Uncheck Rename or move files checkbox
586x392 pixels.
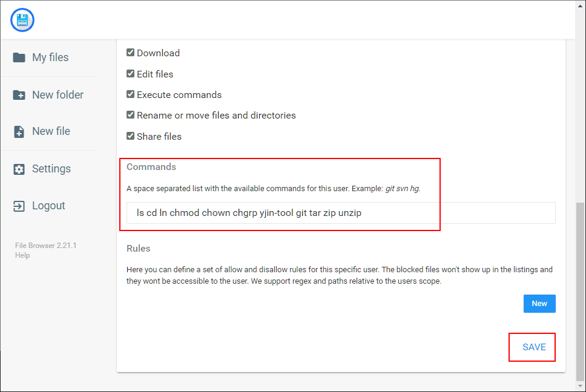click(x=130, y=115)
